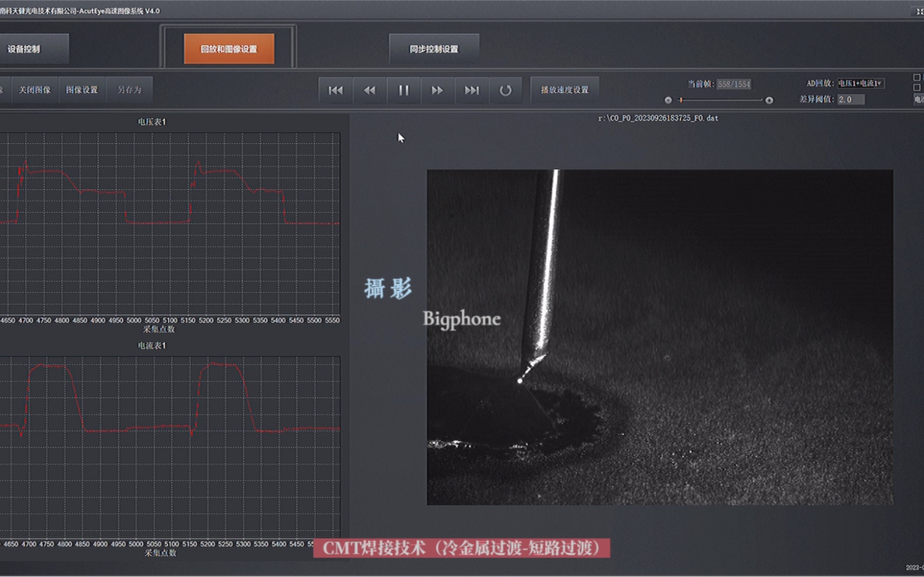924x577 pixels.
Task: Step forward one frame with the plus icon
Action: tap(769, 100)
